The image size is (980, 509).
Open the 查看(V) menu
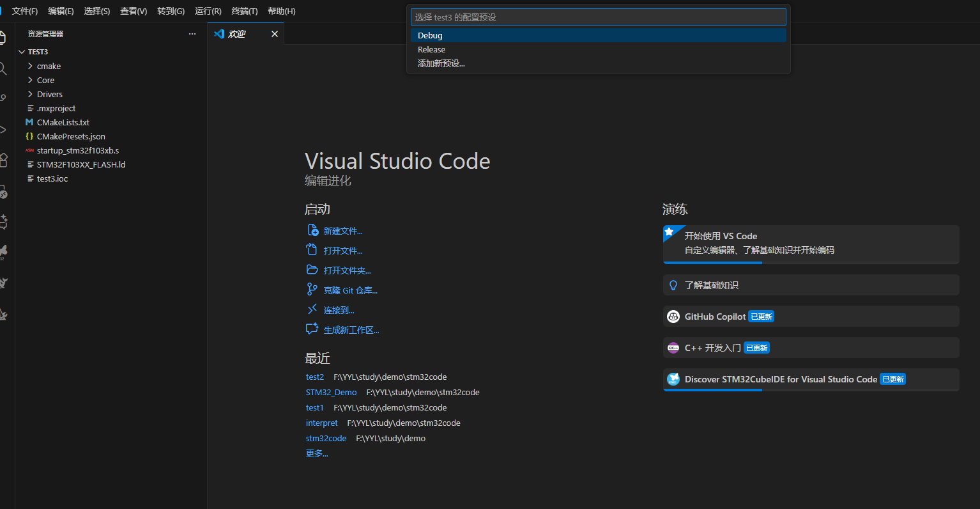[134, 11]
